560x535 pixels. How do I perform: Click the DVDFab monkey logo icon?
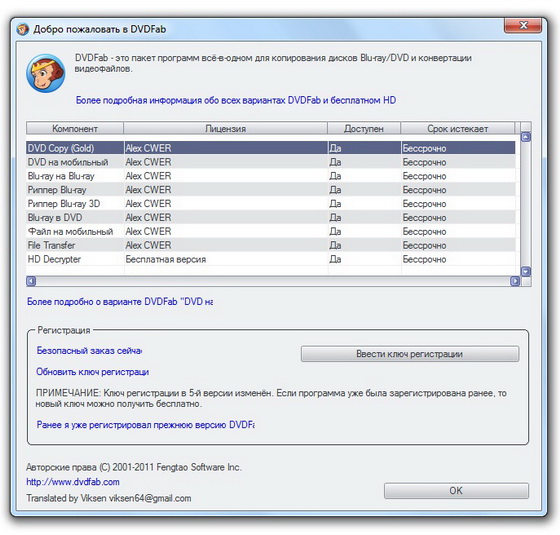click(x=45, y=73)
